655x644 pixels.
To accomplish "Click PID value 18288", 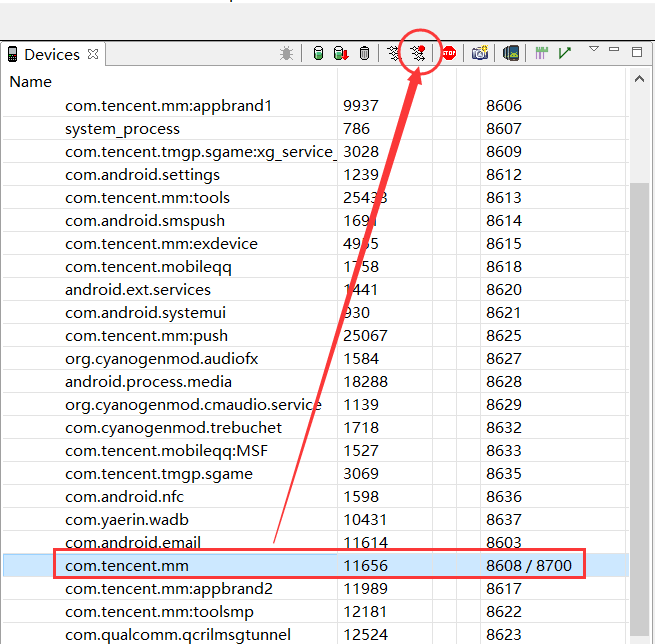I will (366, 381).
